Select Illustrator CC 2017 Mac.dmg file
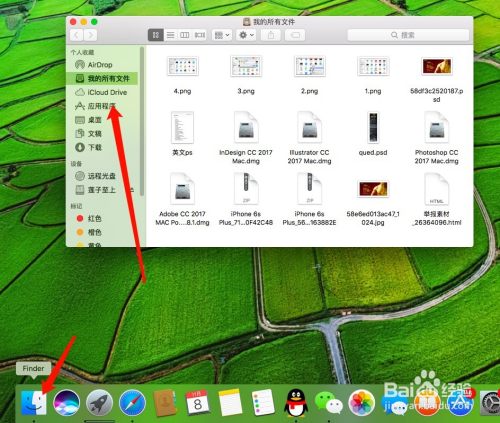The image size is (500, 423). [310, 128]
